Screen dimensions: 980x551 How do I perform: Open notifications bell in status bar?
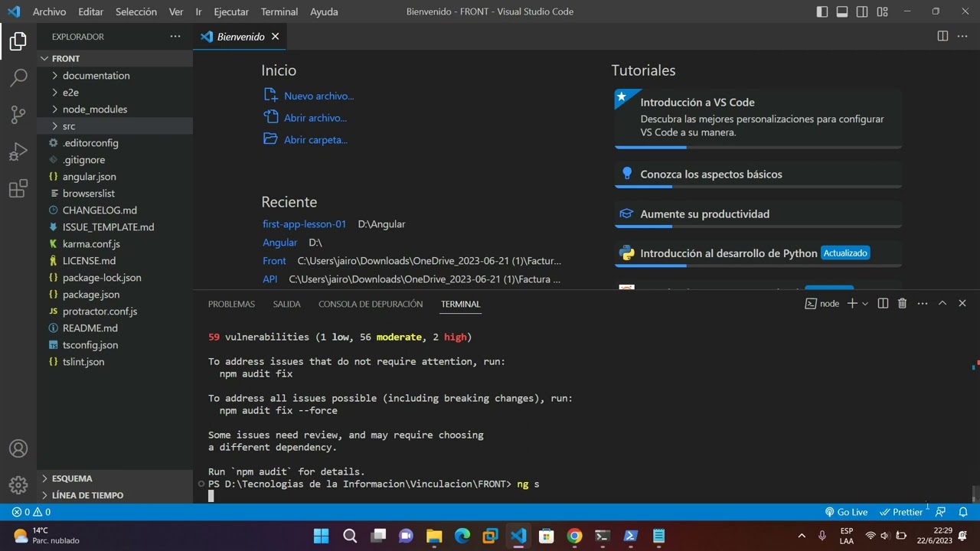point(964,512)
